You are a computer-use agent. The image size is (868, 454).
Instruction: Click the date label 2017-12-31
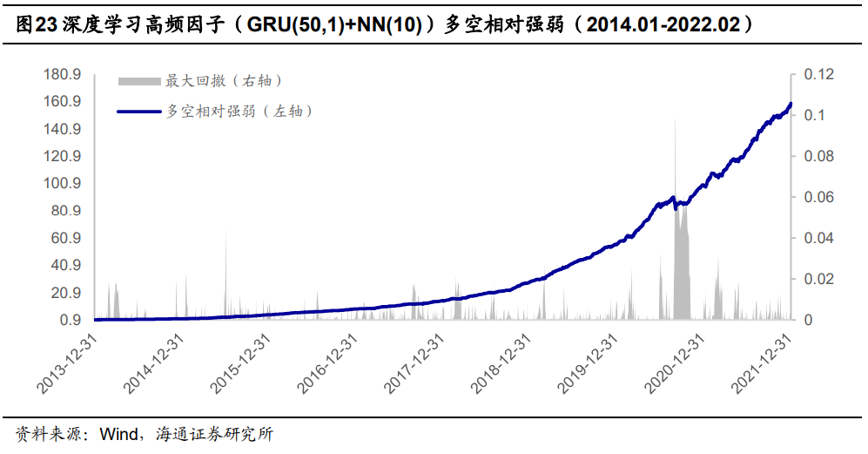414,363
